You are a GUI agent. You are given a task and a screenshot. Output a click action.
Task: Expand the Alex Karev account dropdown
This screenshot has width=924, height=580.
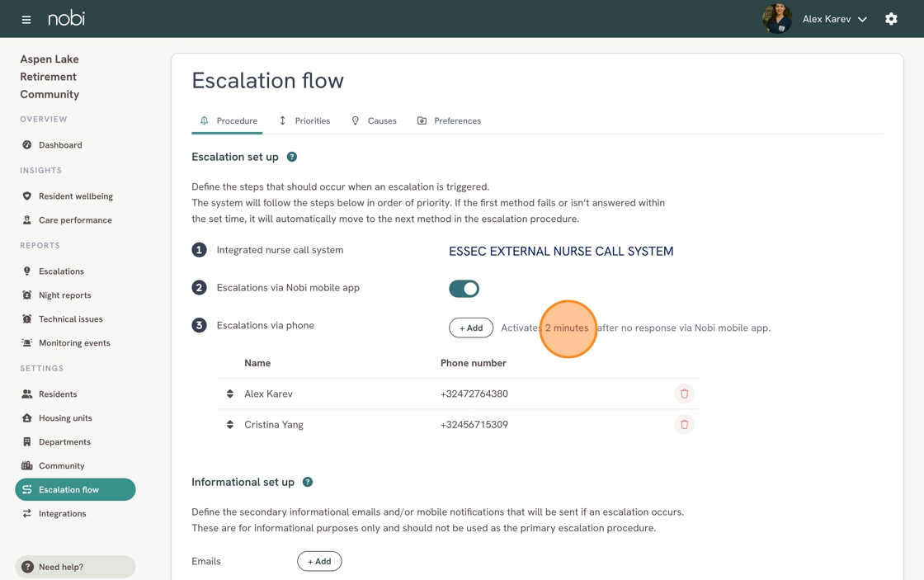[834, 19]
